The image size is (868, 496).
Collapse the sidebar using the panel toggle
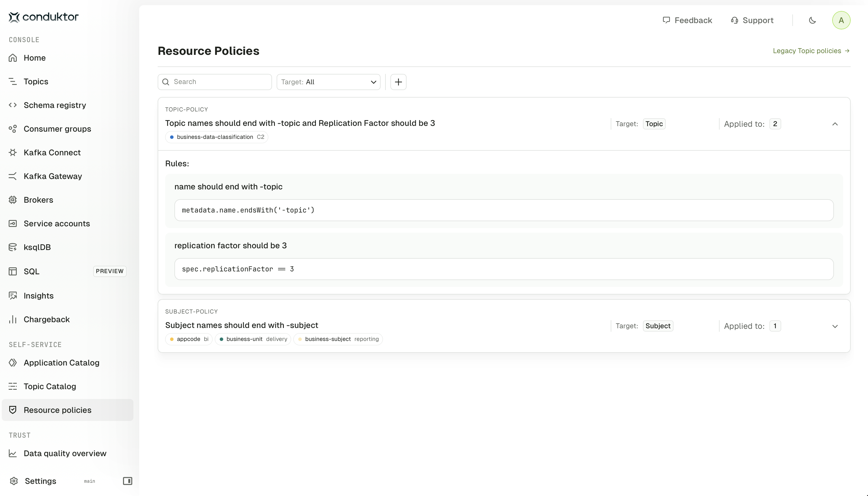[x=127, y=481]
